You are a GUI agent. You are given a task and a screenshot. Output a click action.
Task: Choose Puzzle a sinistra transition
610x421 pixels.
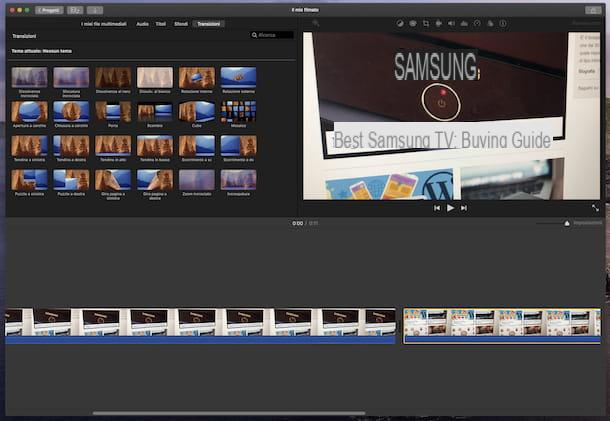click(30, 182)
